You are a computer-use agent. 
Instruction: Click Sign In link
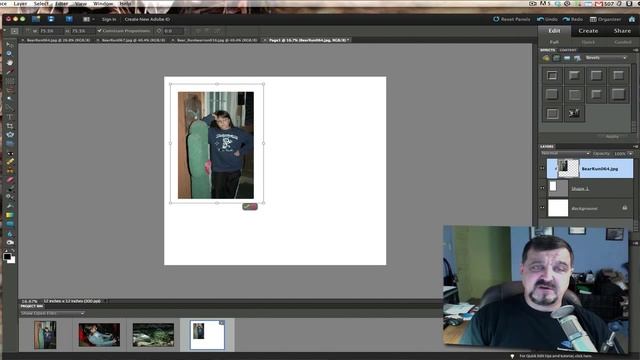coord(109,19)
